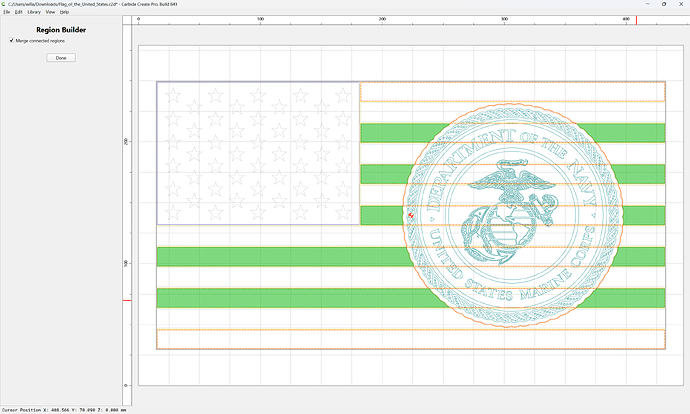This screenshot has width=690, height=414.
Task: Open the File menu
Action: point(7,12)
